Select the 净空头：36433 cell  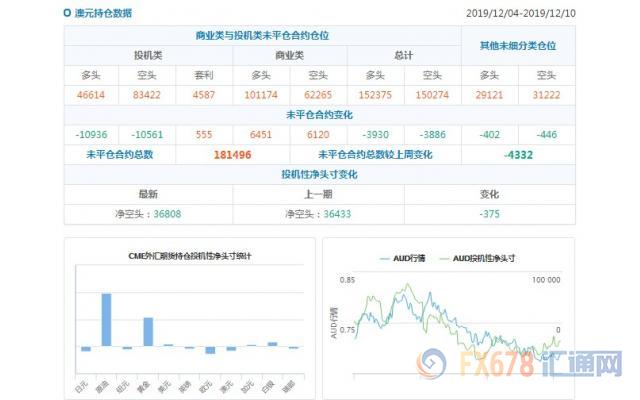(318, 214)
